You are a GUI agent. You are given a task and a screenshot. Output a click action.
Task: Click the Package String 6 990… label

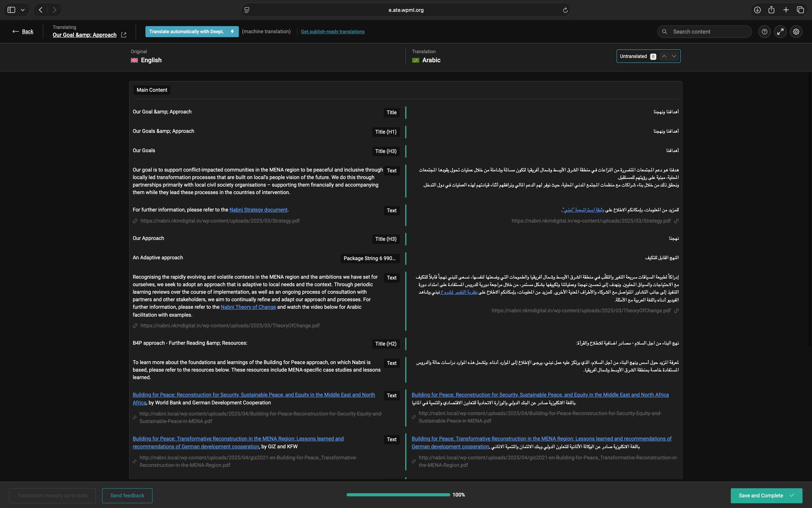(370, 258)
